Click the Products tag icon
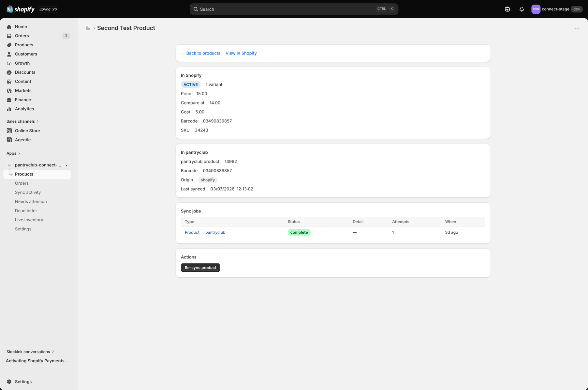This screenshot has width=588, height=390. coord(9,45)
